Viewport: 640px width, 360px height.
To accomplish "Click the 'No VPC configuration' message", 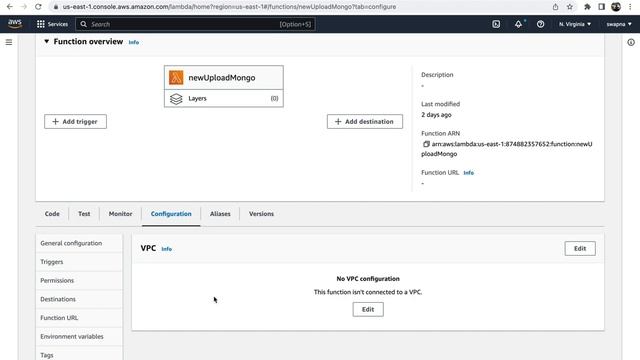I will click(x=368, y=279).
